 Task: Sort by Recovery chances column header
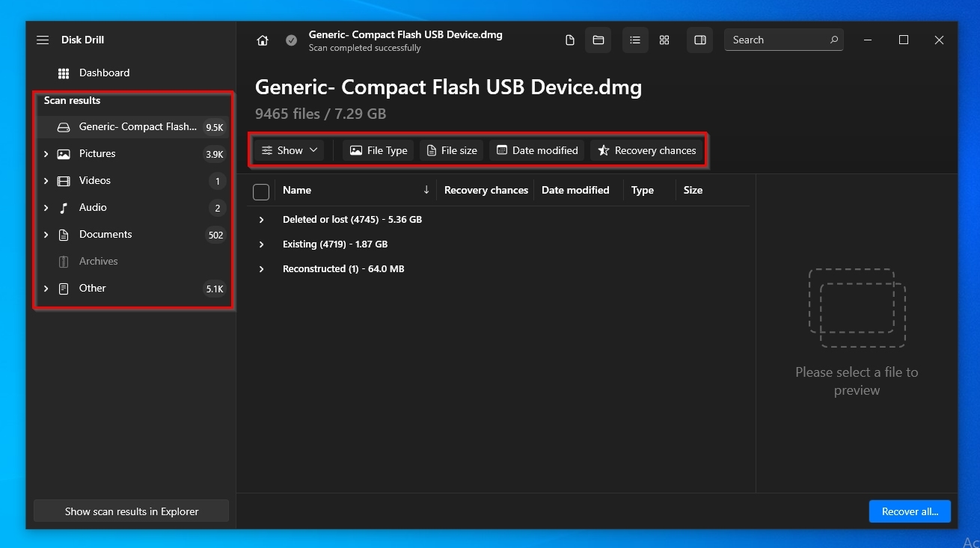click(486, 191)
